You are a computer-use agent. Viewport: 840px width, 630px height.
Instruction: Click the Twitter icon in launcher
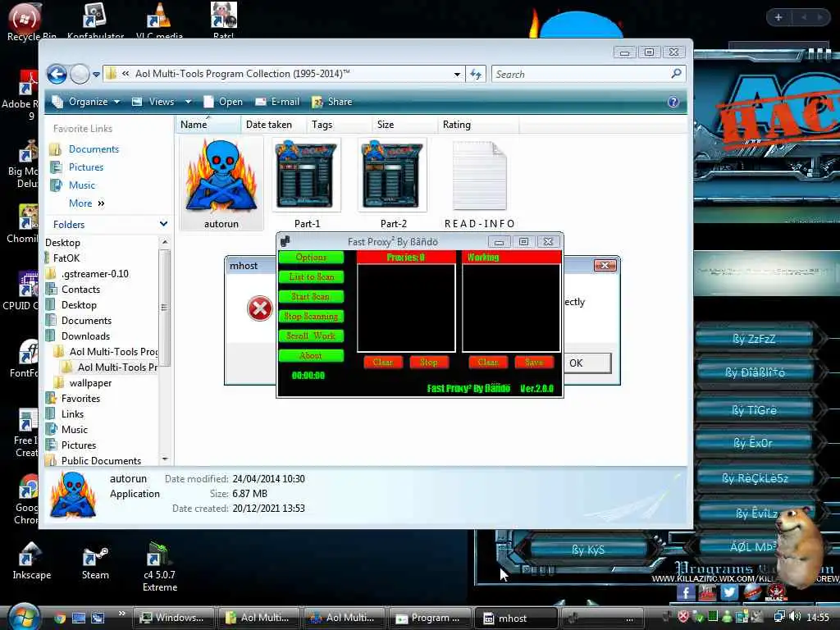coord(728,592)
